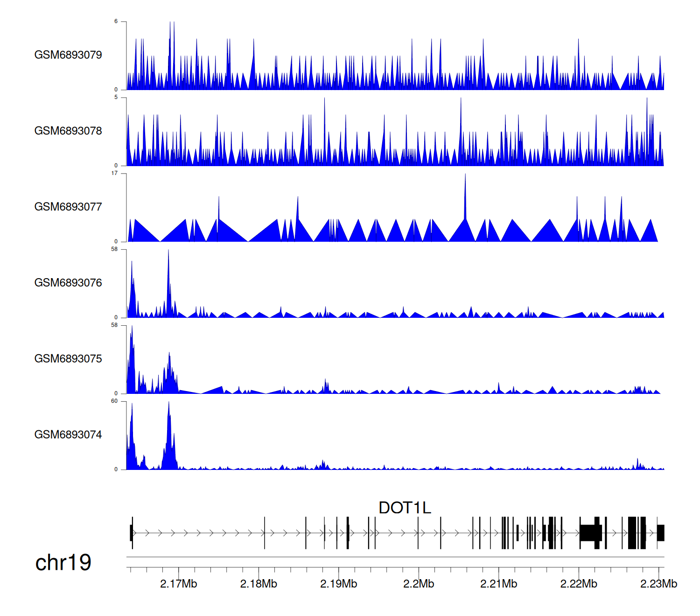Select the 2.19Mb position label

[338, 584]
